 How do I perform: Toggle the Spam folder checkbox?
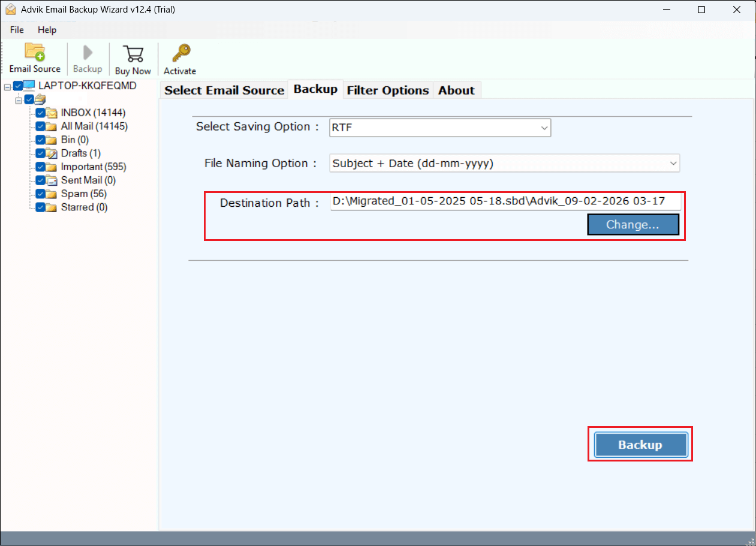(40, 194)
